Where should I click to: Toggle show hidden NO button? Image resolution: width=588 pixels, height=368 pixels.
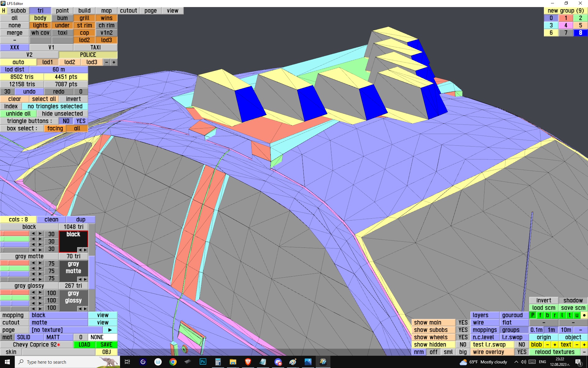[463, 345]
